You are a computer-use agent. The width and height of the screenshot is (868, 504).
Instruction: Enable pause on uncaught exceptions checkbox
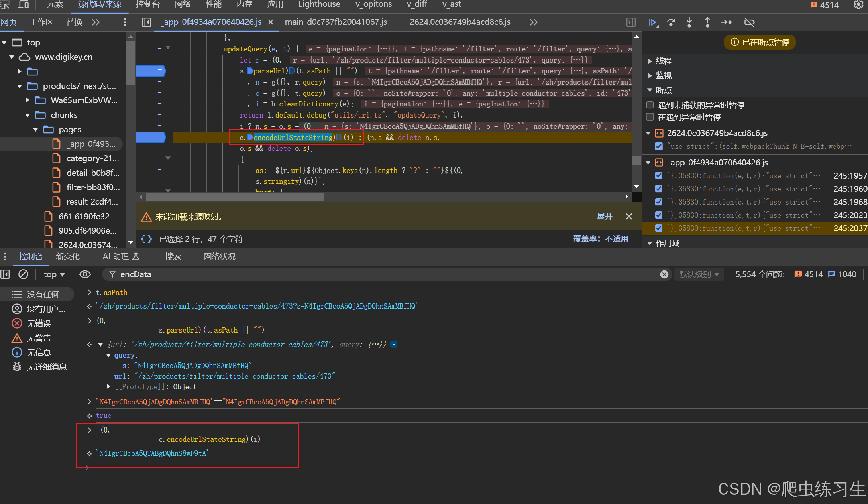tap(650, 105)
